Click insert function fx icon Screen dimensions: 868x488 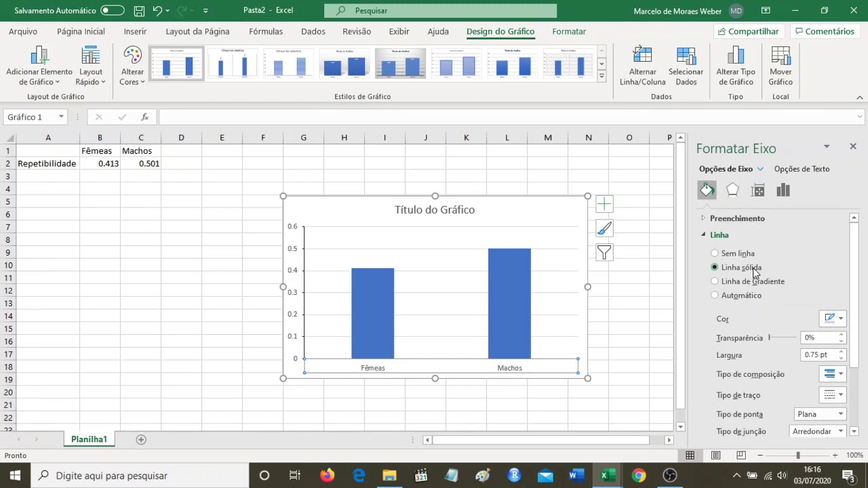tap(144, 117)
